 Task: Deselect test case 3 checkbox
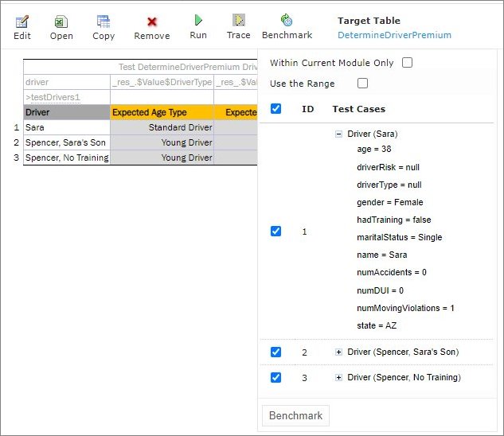275,377
